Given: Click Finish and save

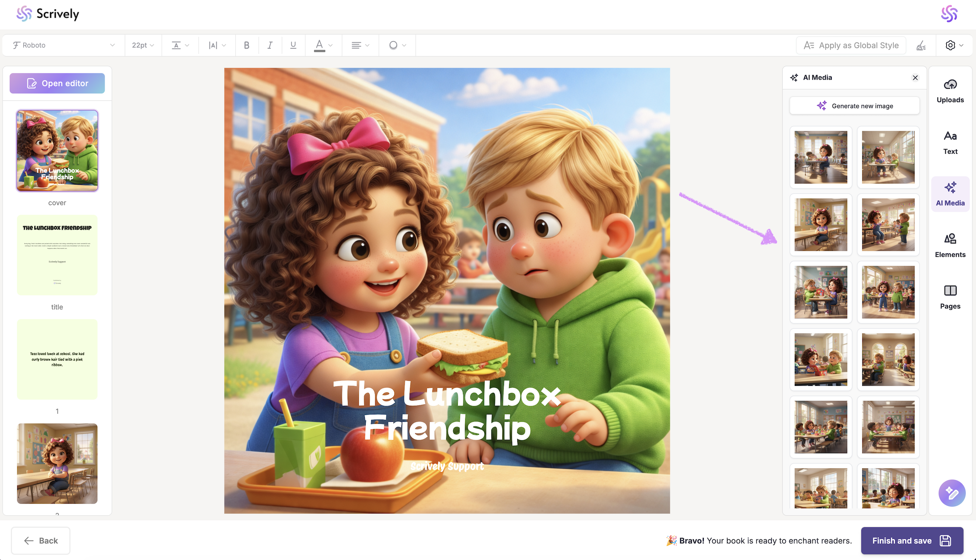Looking at the screenshot, I should 912,541.
